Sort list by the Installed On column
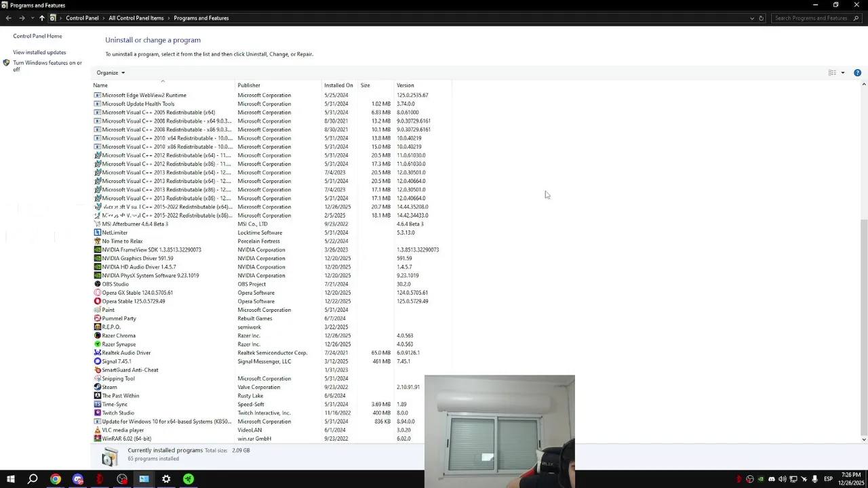Viewport: 868px width, 488px height. (x=340, y=85)
